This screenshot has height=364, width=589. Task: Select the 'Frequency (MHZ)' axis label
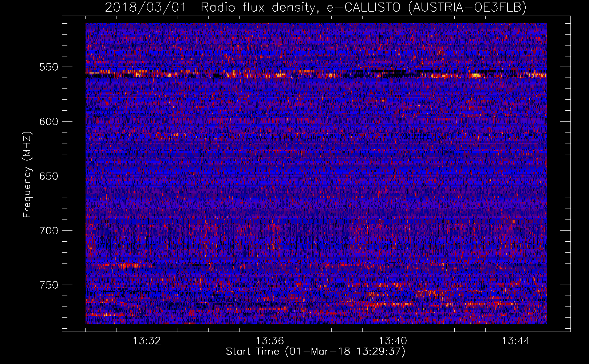pyautogui.click(x=27, y=175)
